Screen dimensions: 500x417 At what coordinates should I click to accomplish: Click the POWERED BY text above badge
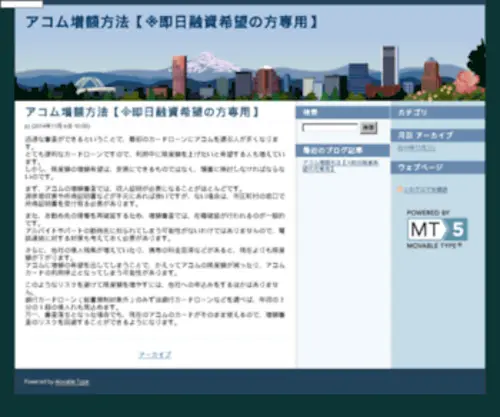[x=428, y=213]
